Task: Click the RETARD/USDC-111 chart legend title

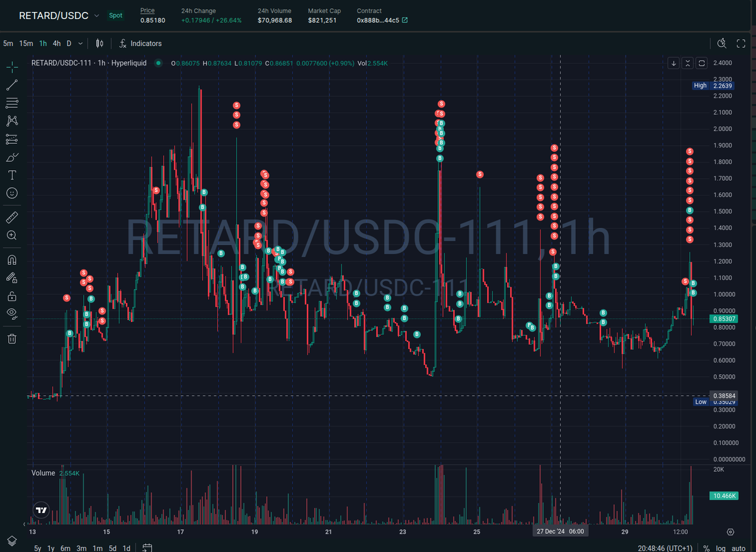Action: tap(89, 63)
